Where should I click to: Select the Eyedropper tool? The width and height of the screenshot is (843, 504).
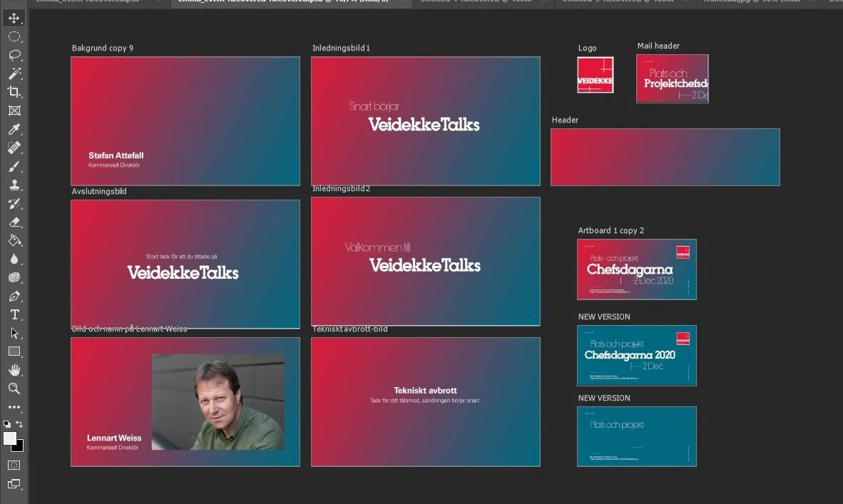[14, 129]
